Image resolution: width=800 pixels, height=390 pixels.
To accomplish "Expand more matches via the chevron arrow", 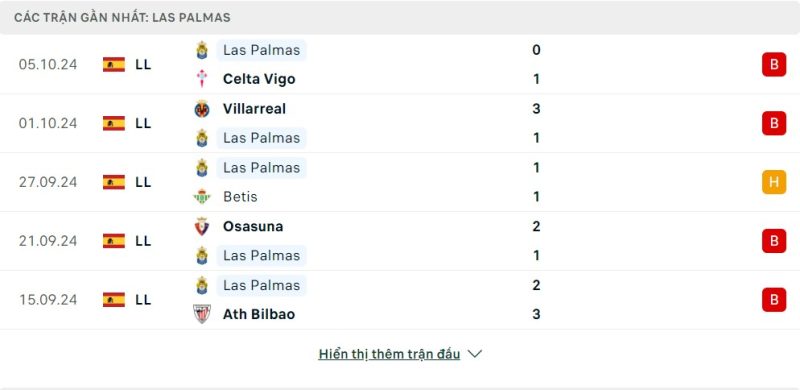I will click(474, 354).
